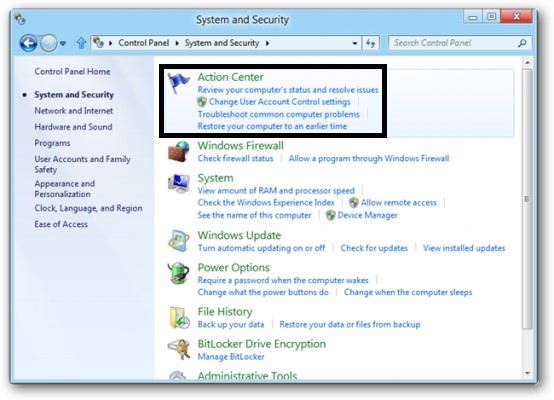554x400 pixels.
Task: Click See the name of this computer
Action: click(x=254, y=215)
